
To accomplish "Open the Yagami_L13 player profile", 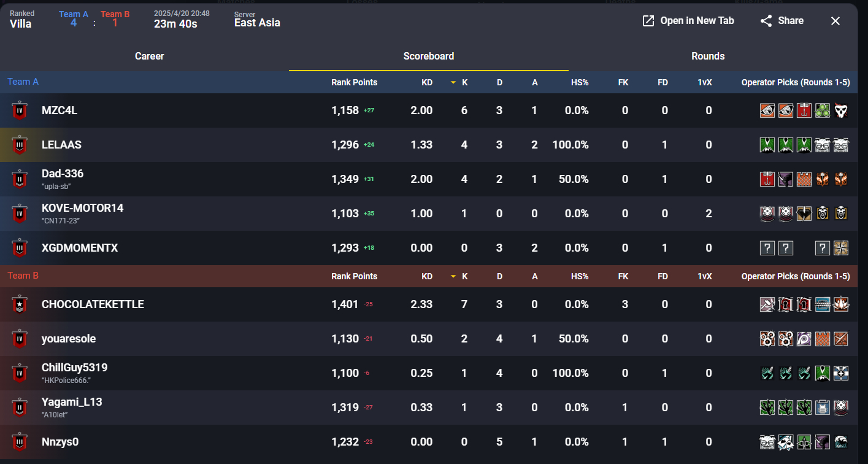I will click(x=72, y=402).
